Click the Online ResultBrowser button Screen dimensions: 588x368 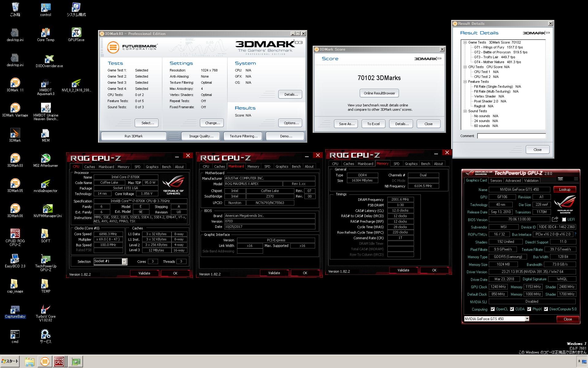click(x=379, y=93)
